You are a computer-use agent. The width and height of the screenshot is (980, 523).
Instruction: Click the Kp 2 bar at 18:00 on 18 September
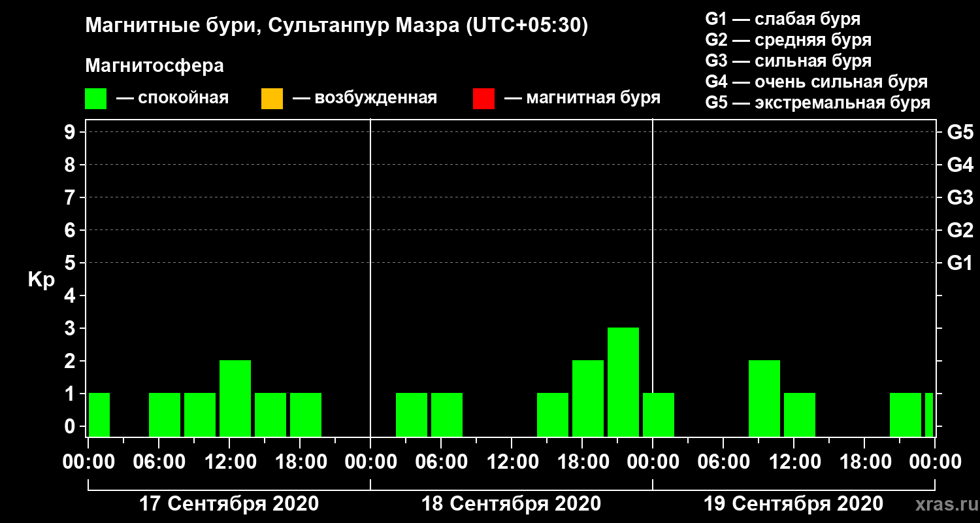[x=588, y=398]
